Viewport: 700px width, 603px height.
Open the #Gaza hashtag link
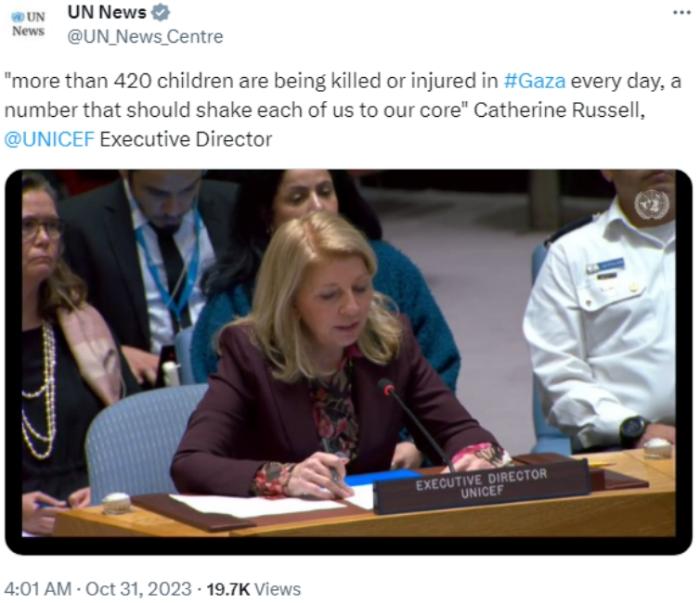(x=534, y=81)
